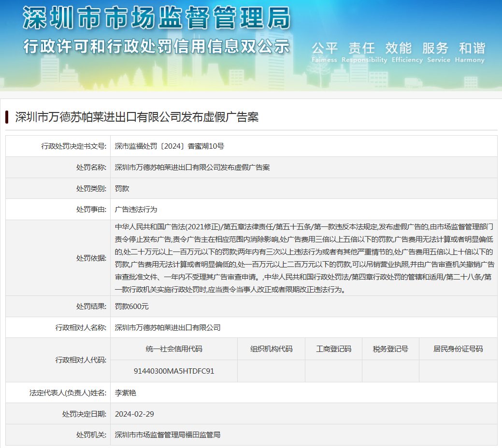The width and height of the screenshot is (502, 448).
Task: Click the 处罚类别 value 罚款
Action: click(122, 188)
